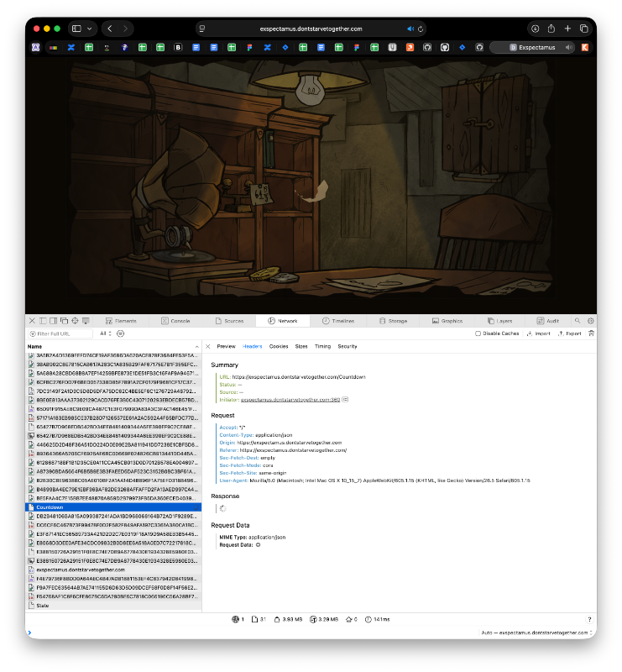Click the address bar URL field
This screenshot has width=622, height=672.
[x=311, y=29]
